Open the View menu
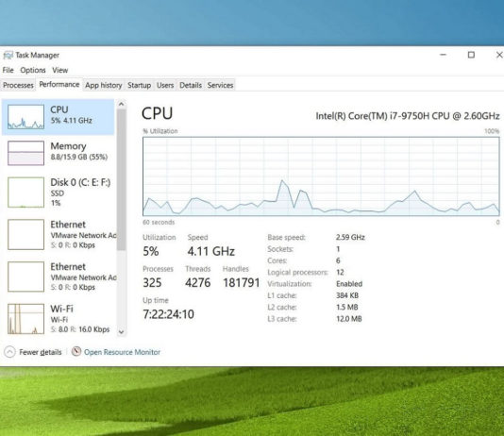 [60, 70]
